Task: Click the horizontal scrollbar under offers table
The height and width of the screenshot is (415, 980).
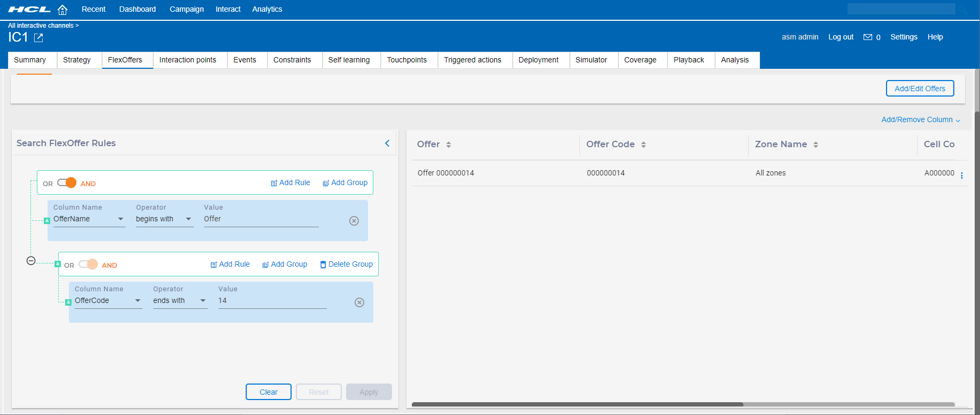Action: [x=577, y=404]
